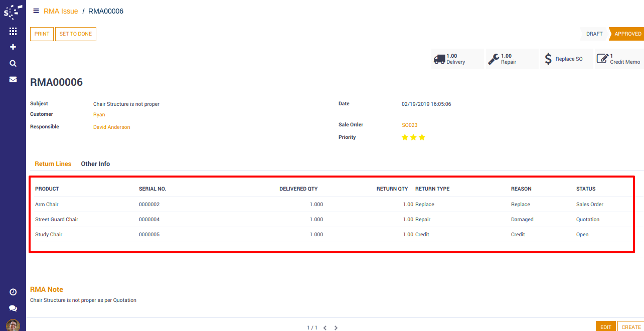Click the Set To Done button
Viewport: 644px width, 331px height.
75,34
